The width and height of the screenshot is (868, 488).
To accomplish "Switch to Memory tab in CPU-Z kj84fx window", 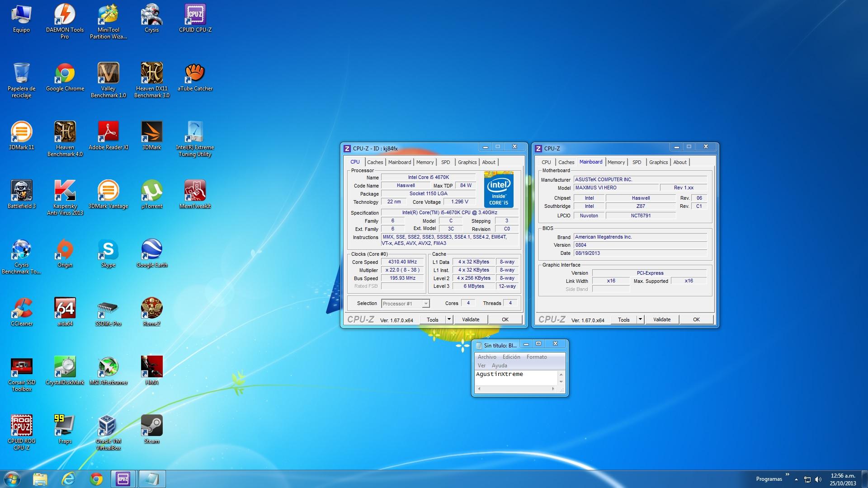I will pyautogui.click(x=425, y=162).
